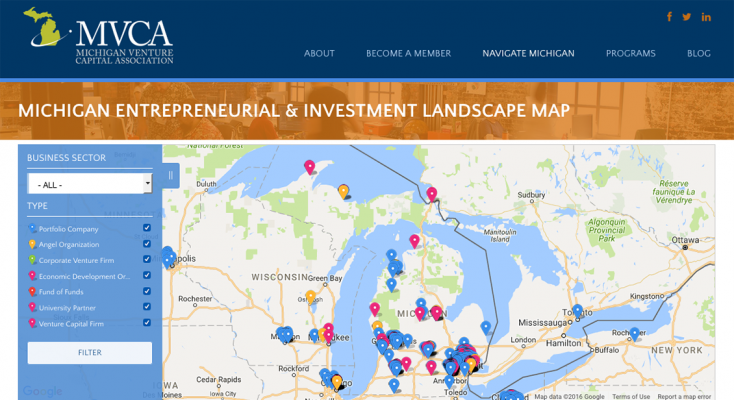Open the map Terms of Use link

(x=631, y=396)
